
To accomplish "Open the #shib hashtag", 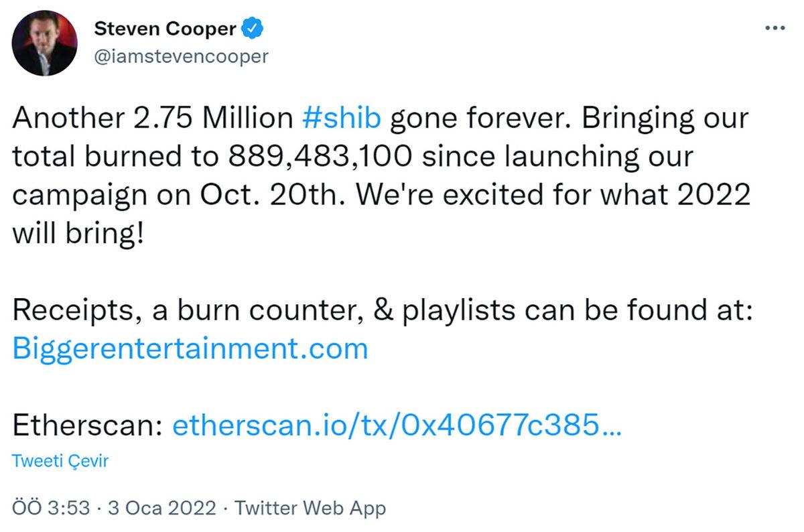I will click(342, 118).
